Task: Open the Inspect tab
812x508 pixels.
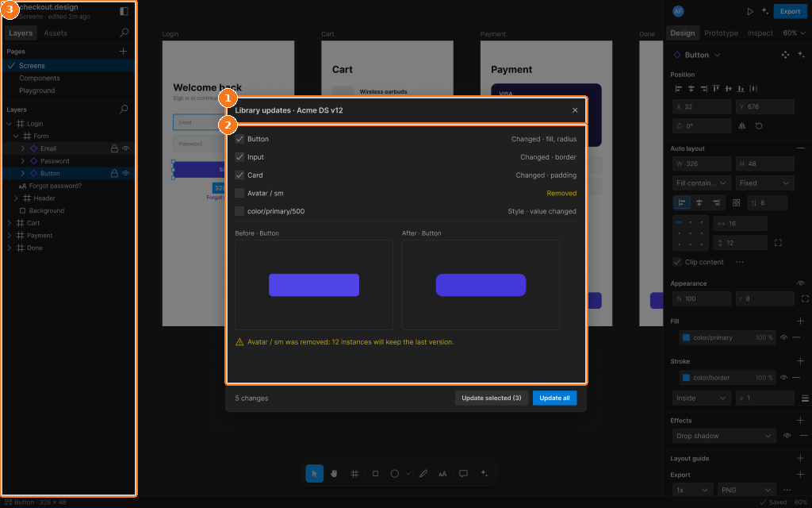Action: click(x=760, y=33)
